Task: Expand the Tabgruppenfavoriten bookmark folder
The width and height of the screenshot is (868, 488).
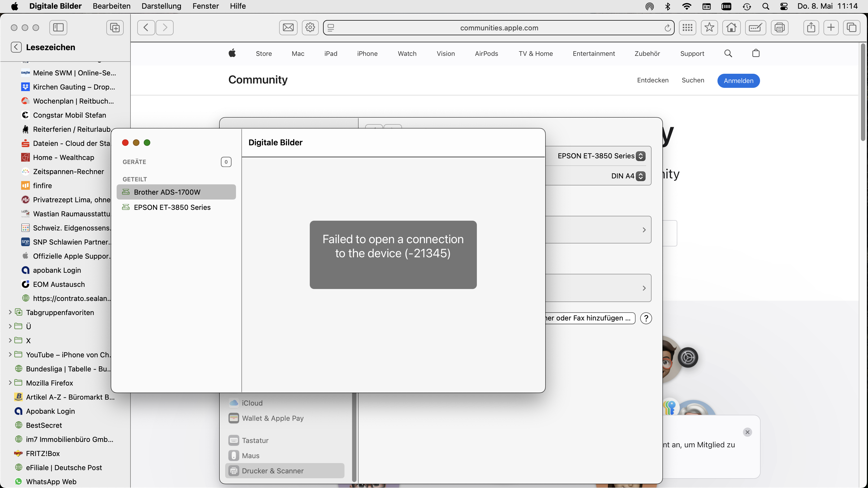Action: point(10,312)
